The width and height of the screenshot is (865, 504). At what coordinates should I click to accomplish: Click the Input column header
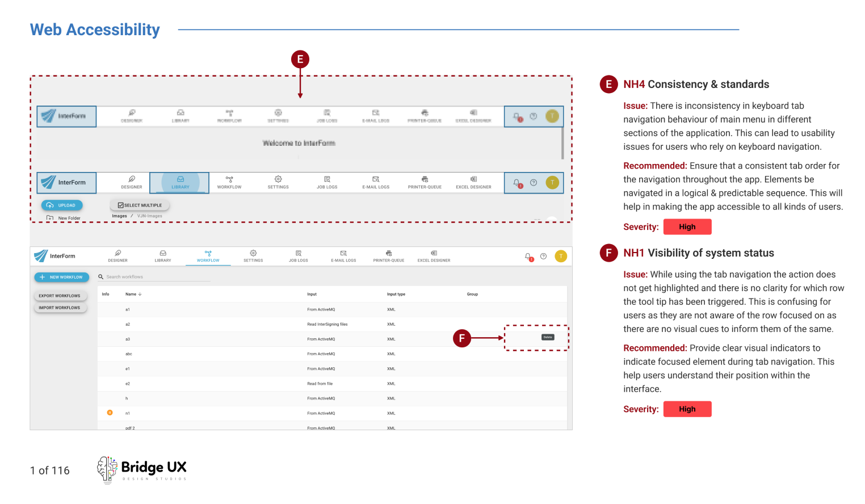pyautogui.click(x=312, y=294)
